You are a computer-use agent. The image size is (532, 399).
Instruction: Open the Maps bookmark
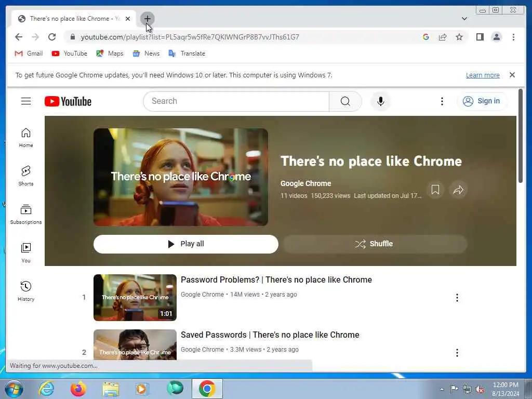[110, 54]
